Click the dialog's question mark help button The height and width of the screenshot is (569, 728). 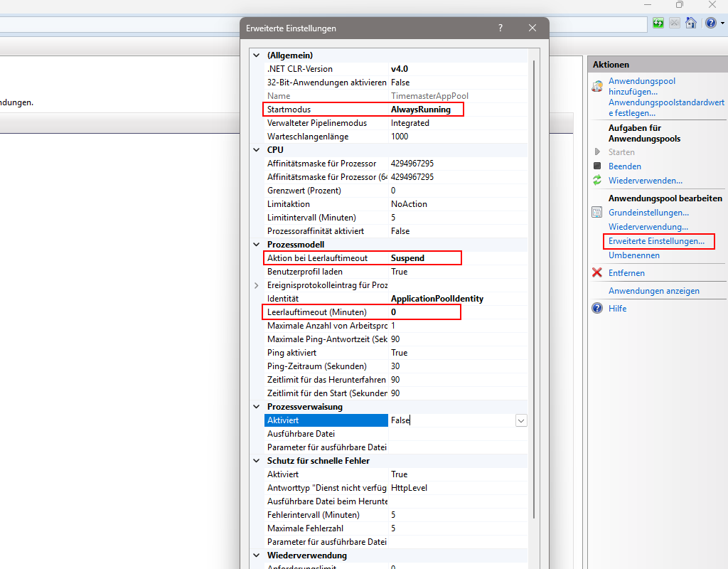[x=500, y=28]
